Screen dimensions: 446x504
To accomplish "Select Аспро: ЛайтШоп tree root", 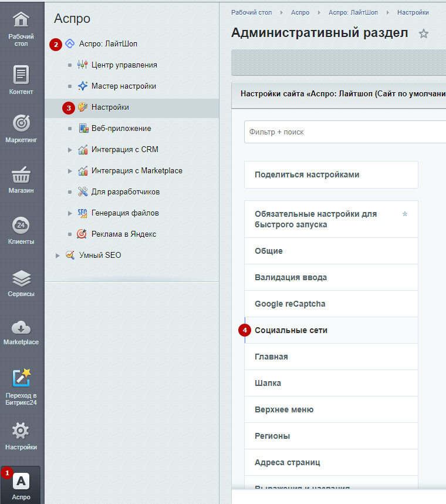I will (108, 43).
